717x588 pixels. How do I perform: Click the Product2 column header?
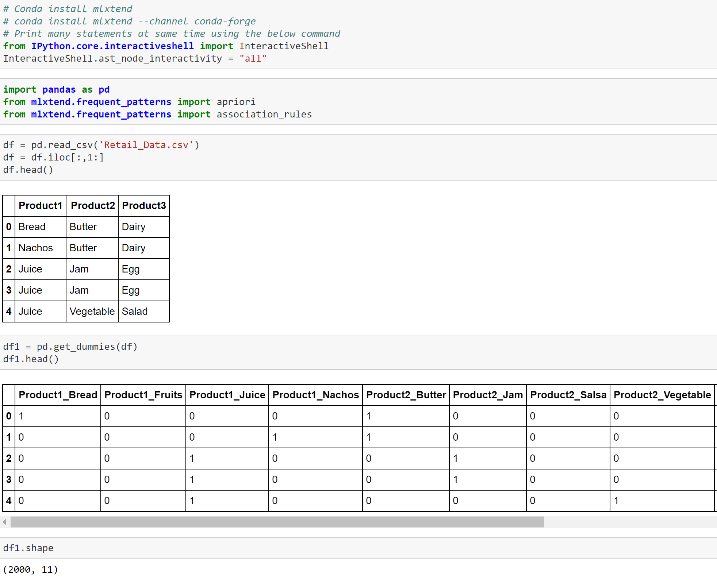[92, 206]
